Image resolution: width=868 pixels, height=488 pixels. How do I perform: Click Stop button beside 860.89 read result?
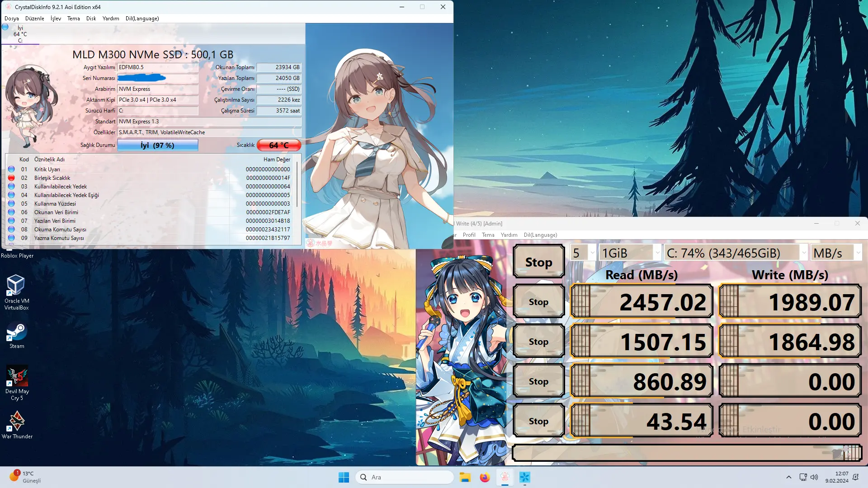(539, 381)
